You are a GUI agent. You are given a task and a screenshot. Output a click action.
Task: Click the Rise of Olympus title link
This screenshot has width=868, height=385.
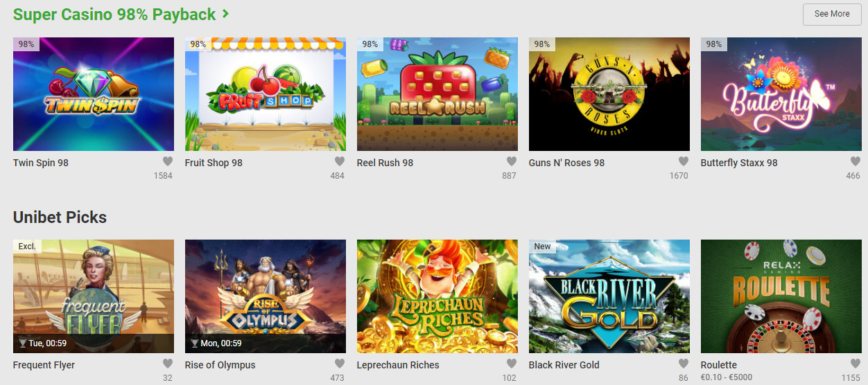tap(220, 365)
